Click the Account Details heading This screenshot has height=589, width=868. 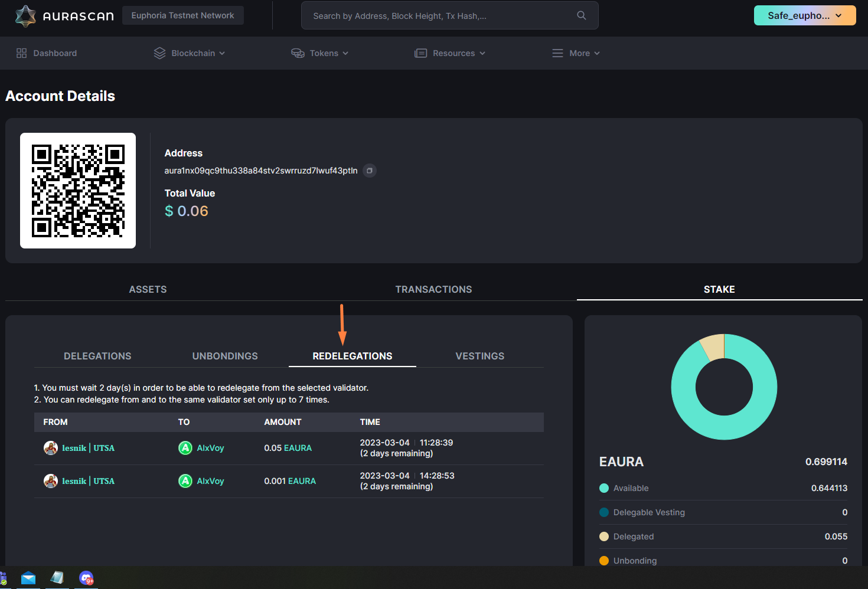click(x=60, y=96)
